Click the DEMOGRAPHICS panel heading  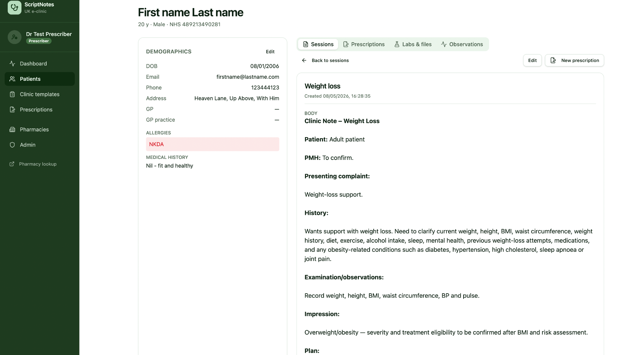click(169, 52)
